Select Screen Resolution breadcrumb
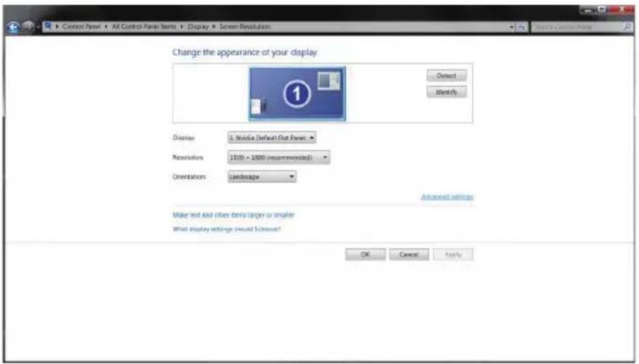Viewport: 639px width, 364px height. (x=245, y=27)
